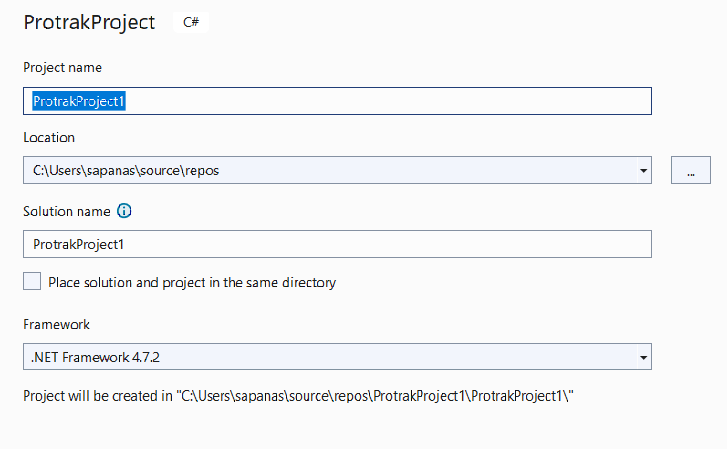Click the 'Project will be created in' path message

[299, 397]
